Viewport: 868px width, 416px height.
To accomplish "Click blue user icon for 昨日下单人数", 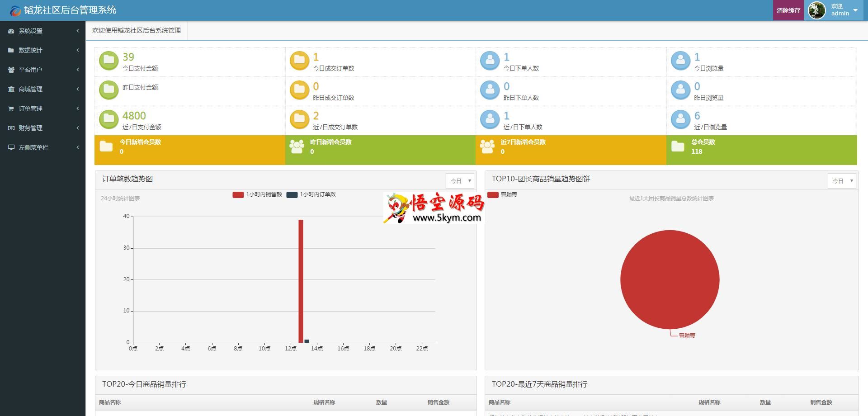I will click(x=490, y=90).
